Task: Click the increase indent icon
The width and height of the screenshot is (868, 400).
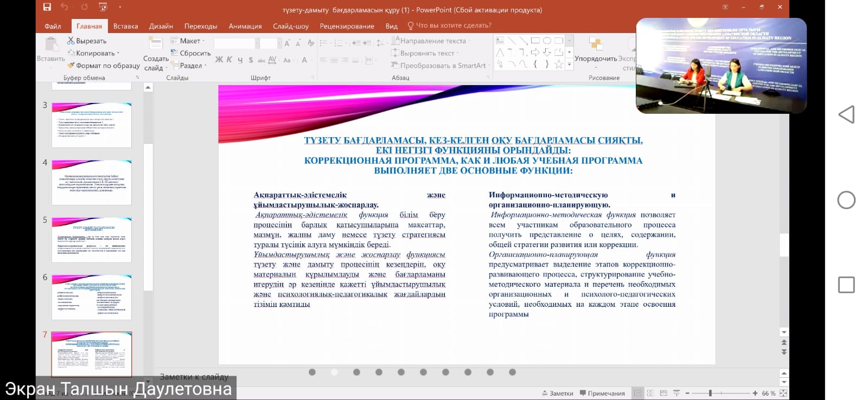Action: [367, 43]
